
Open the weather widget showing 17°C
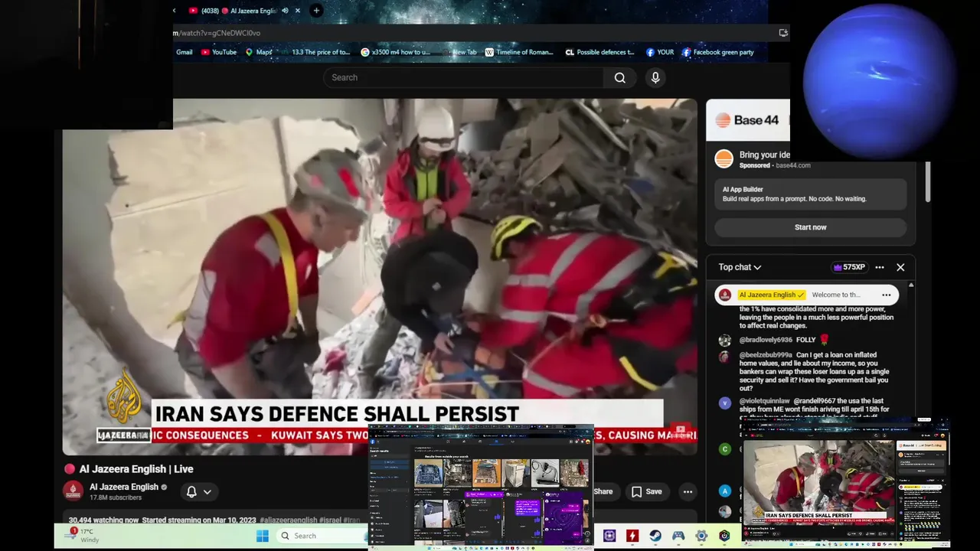pyautogui.click(x=82, y=535)
